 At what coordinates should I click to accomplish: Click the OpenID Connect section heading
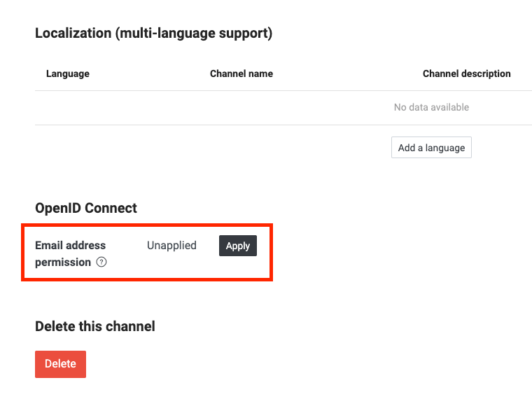click(x=86, y=208)
